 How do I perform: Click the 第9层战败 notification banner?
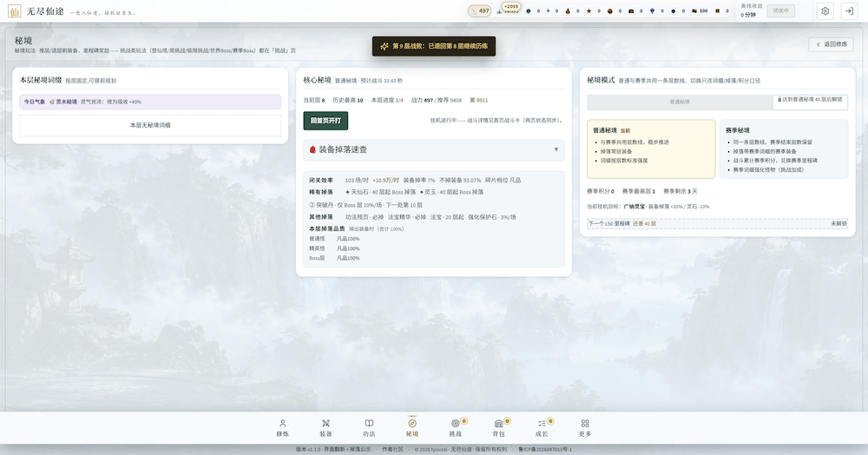[x=434, y=47]
